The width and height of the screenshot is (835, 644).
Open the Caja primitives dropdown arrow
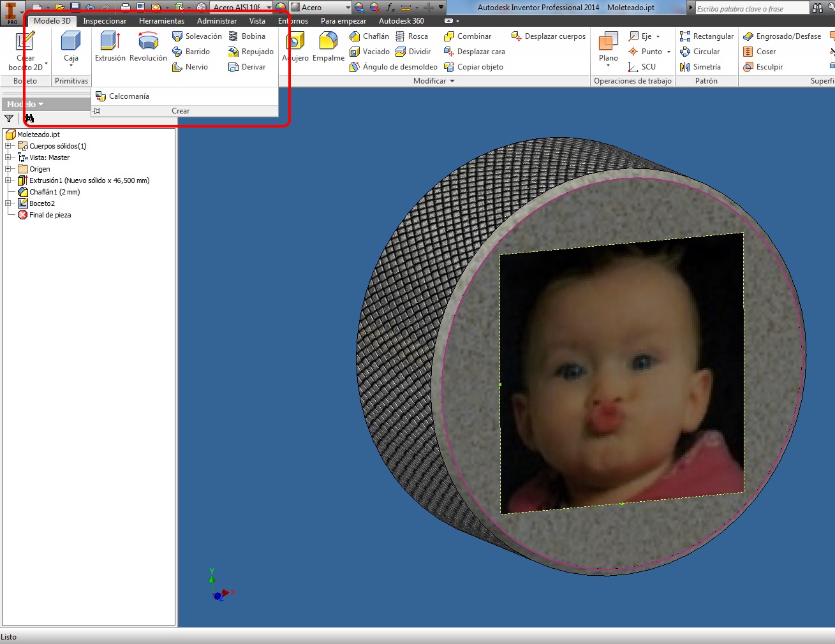tap(71, 66)
